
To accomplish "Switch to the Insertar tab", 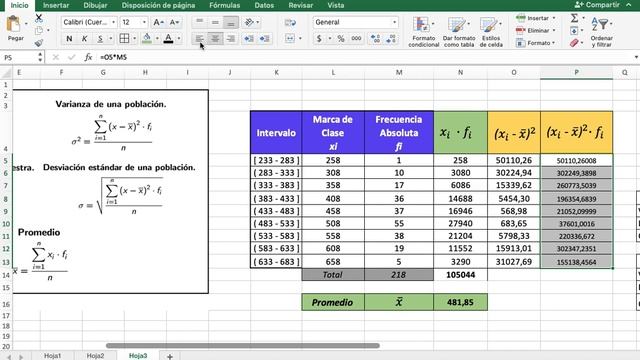I will pos(56,5).
